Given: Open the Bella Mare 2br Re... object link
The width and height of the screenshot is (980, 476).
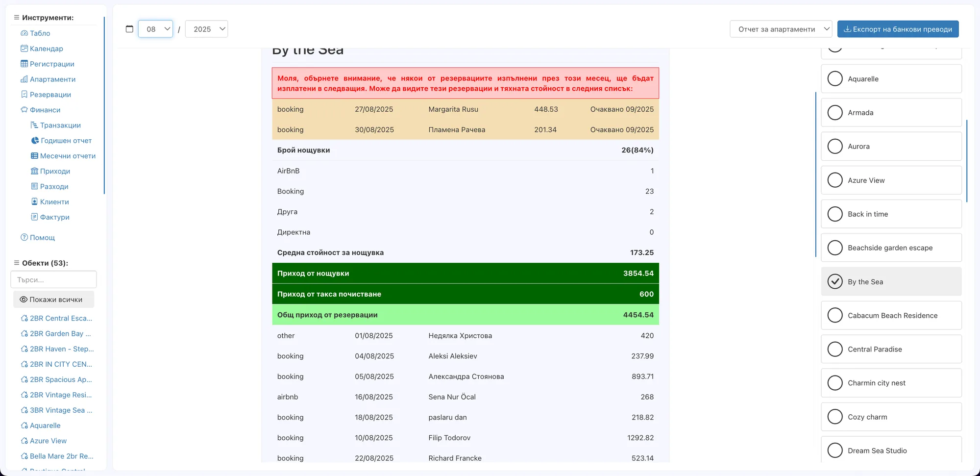Looking at the screenshot, I should click(57, 456).
